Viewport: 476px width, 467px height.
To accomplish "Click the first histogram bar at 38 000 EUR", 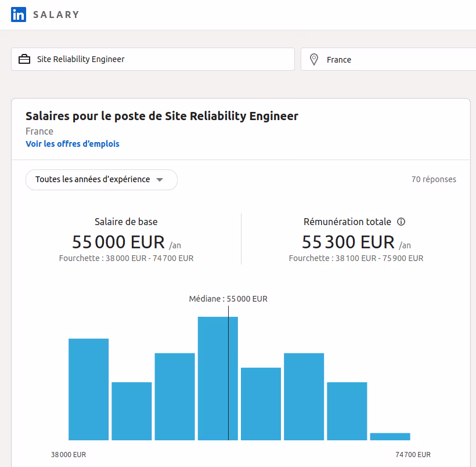I will 89,389.
